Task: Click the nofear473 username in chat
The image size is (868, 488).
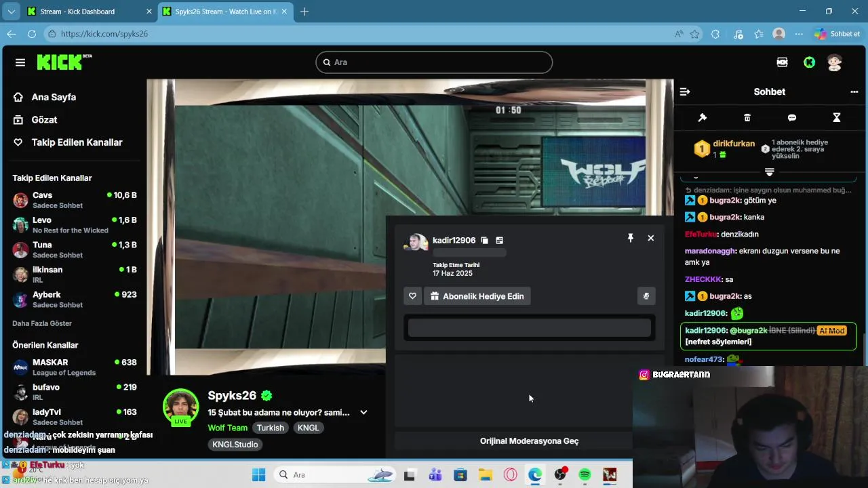Action: pos(705,359)
